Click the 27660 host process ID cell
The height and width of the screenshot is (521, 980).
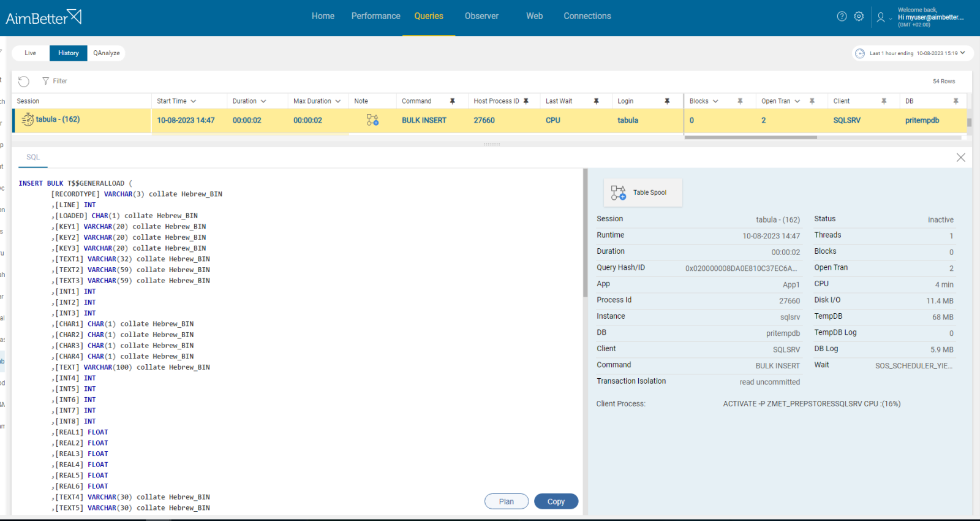pyautogui.click(x=484, y=120)
